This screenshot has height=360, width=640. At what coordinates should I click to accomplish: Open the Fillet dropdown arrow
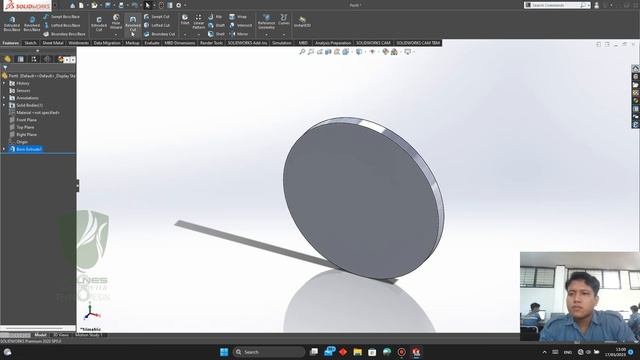[x=185, y=35]
